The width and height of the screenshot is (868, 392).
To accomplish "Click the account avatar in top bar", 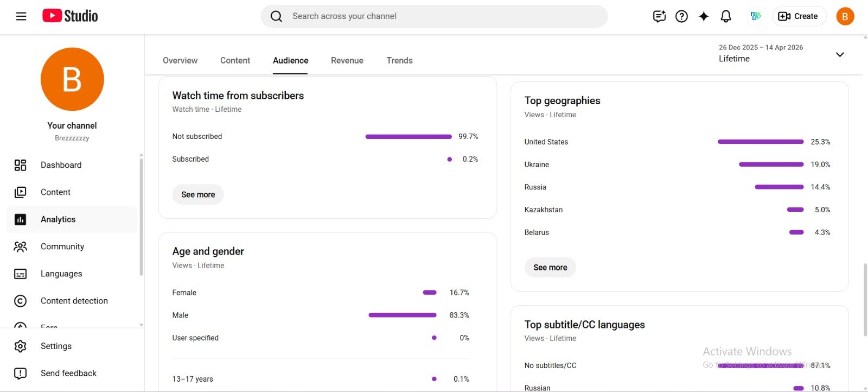I will pyautogui.click(x=845, y=16).
